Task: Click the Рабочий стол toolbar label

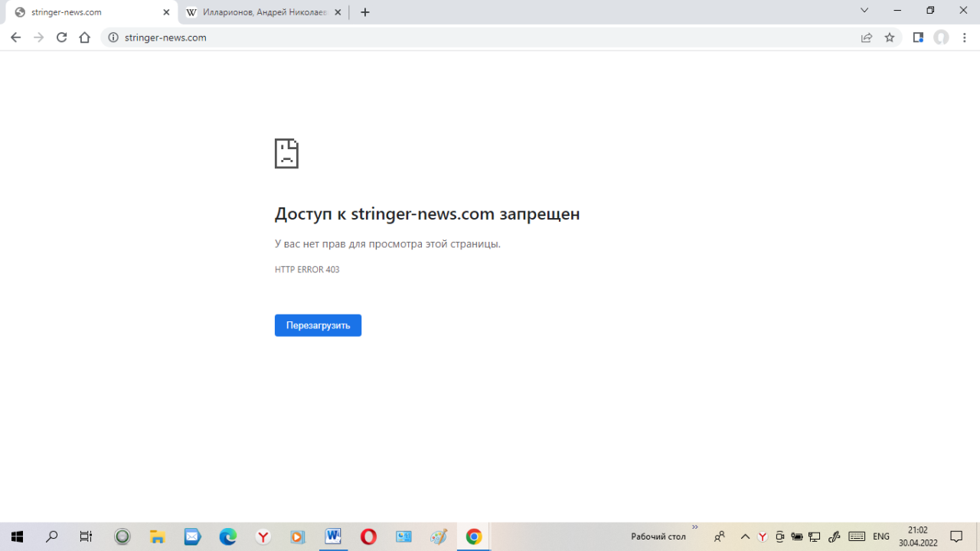Action: click(658, 536)
